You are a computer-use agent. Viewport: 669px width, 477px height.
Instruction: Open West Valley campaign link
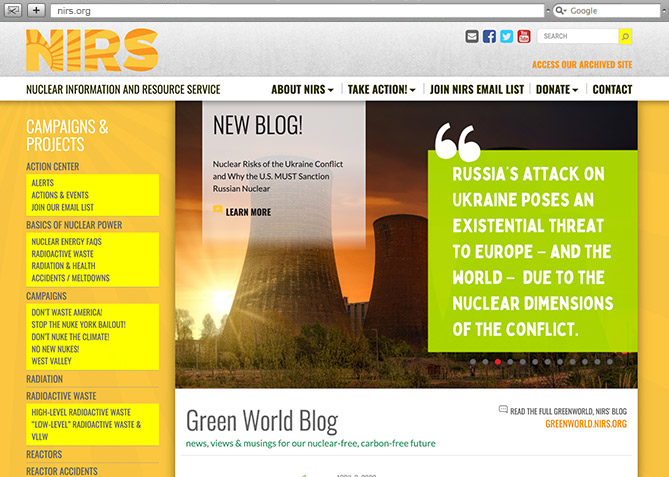52,361
